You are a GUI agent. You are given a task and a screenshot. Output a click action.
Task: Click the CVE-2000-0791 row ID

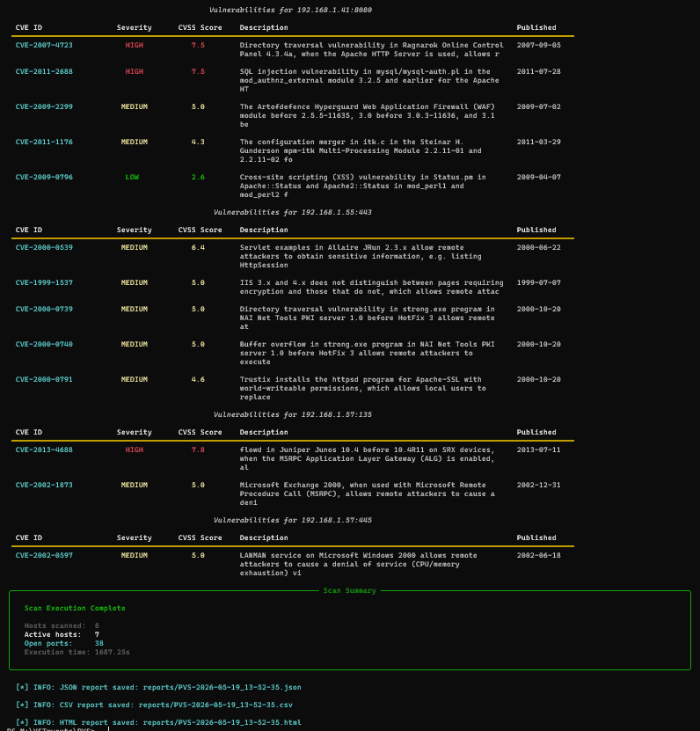point(44,379)
